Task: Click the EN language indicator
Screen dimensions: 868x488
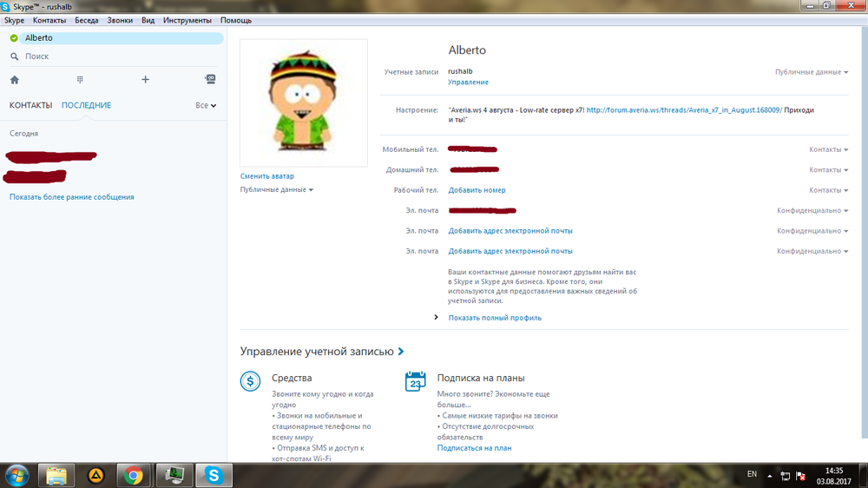Action: click(752, 474)
